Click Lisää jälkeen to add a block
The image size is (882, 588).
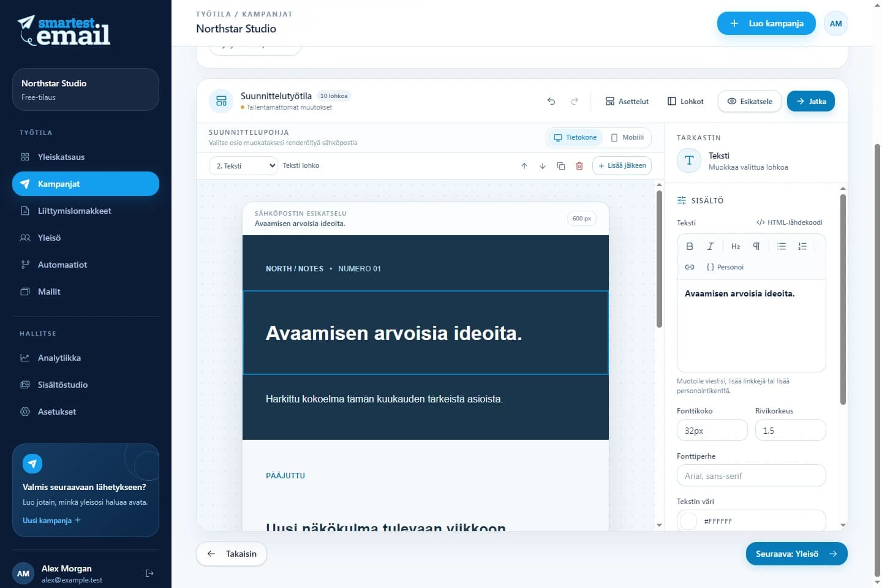click(622, 165)
